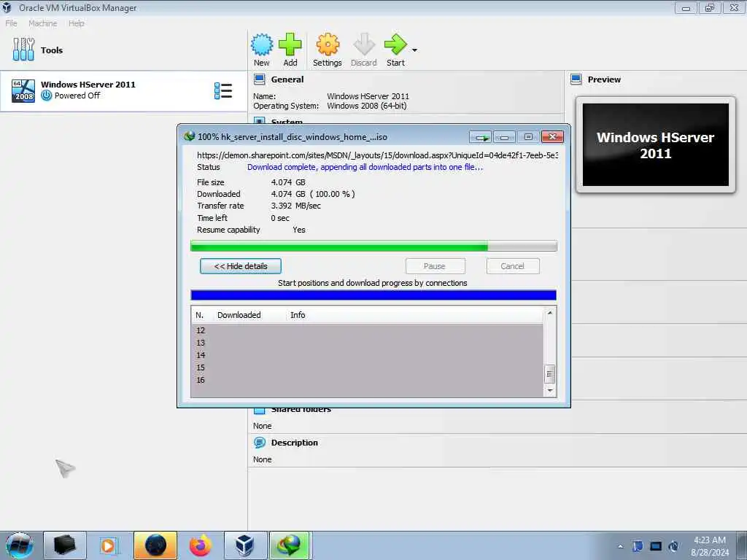Viewport: 747px width, 560px height.
Task: Click the General section header
Action: point(287,79)
